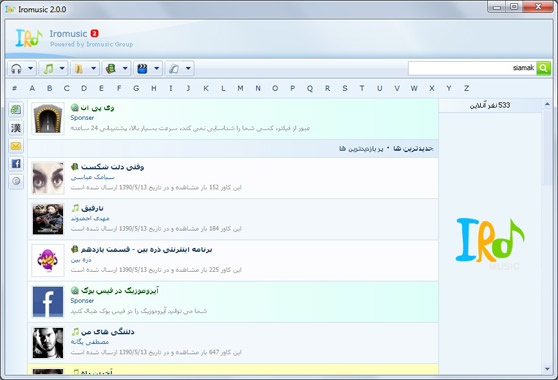Open آیروموزیک در فیس بوک sponsor title

[x=119, y=291]
